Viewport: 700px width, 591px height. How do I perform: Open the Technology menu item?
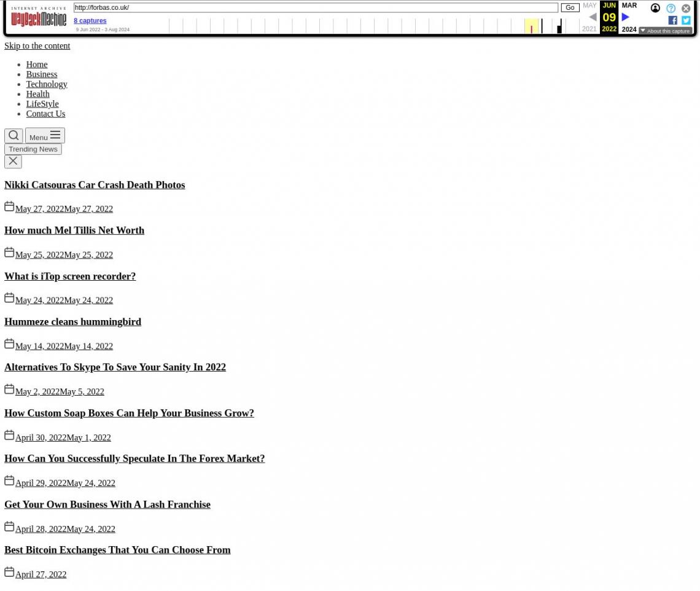point(47,84)
